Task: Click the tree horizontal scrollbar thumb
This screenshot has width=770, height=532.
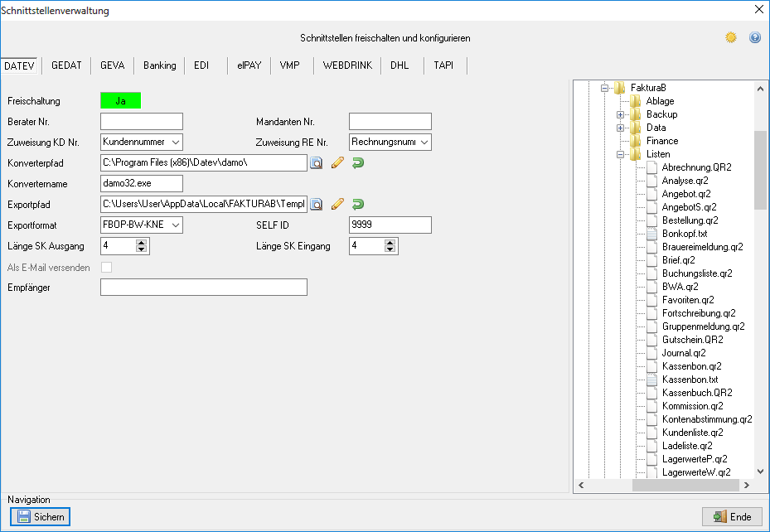Action: (685, 485)
